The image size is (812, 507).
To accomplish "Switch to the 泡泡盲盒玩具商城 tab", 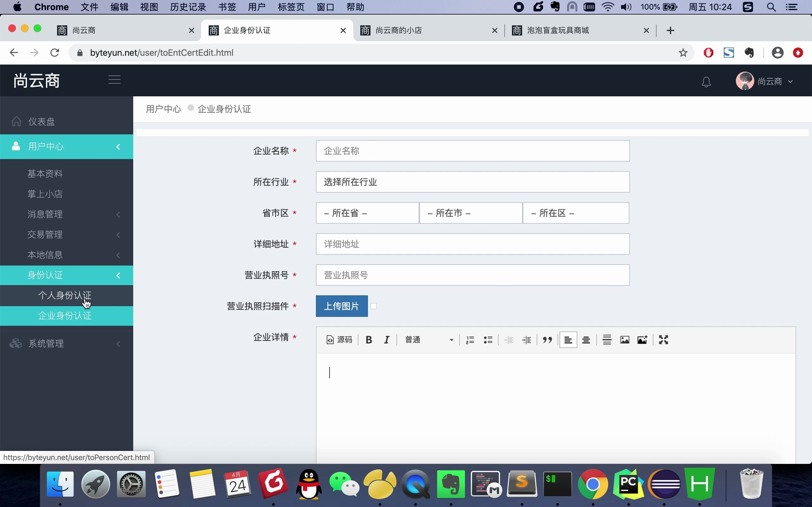I will 557,30.
